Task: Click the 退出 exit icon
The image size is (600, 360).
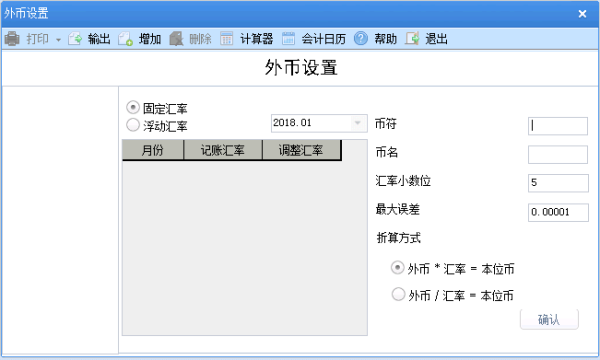Action: [412, 39]
